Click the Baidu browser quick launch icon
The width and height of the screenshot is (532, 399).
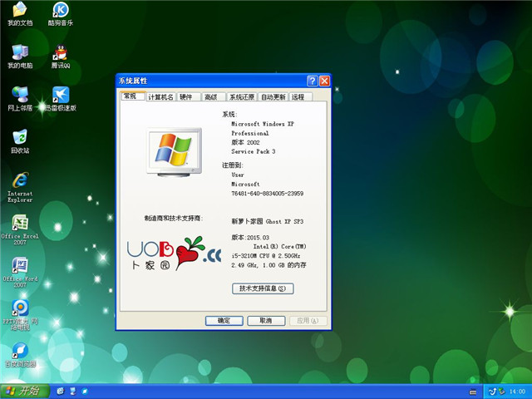coord(85,392)
